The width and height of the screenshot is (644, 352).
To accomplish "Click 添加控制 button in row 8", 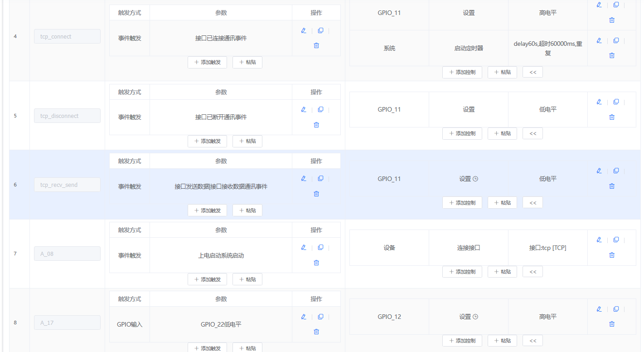I will 462,340.
